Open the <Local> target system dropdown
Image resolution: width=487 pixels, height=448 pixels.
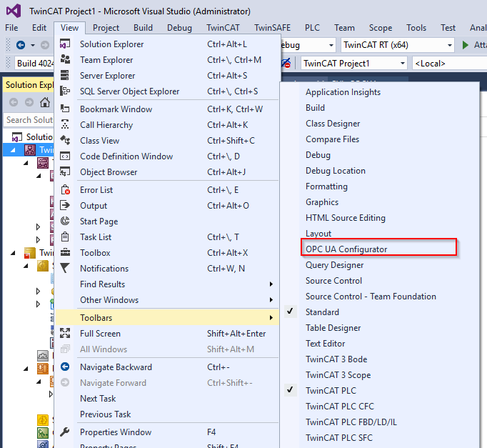click(450, 64)
